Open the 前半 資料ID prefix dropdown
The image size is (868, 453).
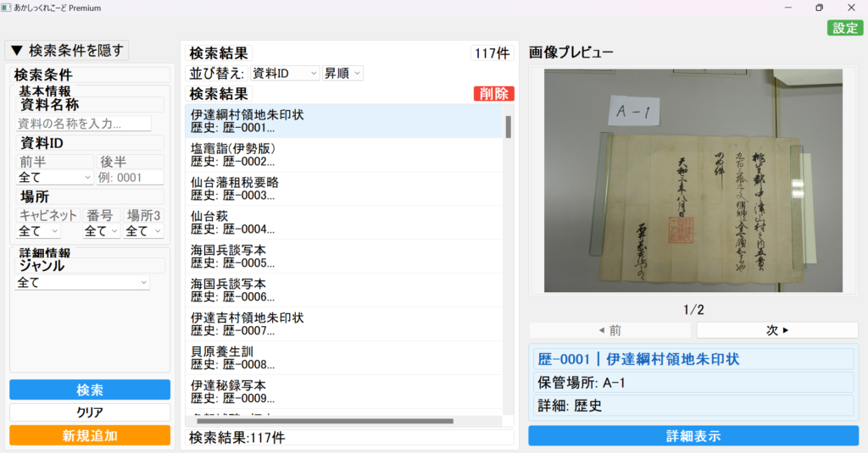click(x=55, y=178)
